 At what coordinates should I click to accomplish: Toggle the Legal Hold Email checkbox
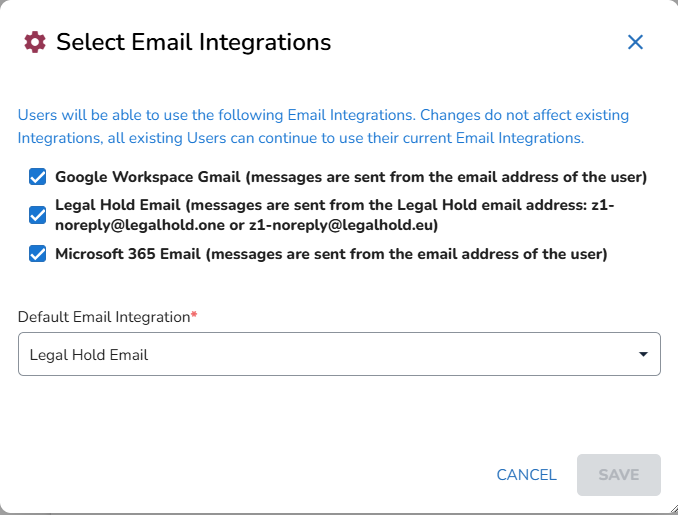(38, 215)
